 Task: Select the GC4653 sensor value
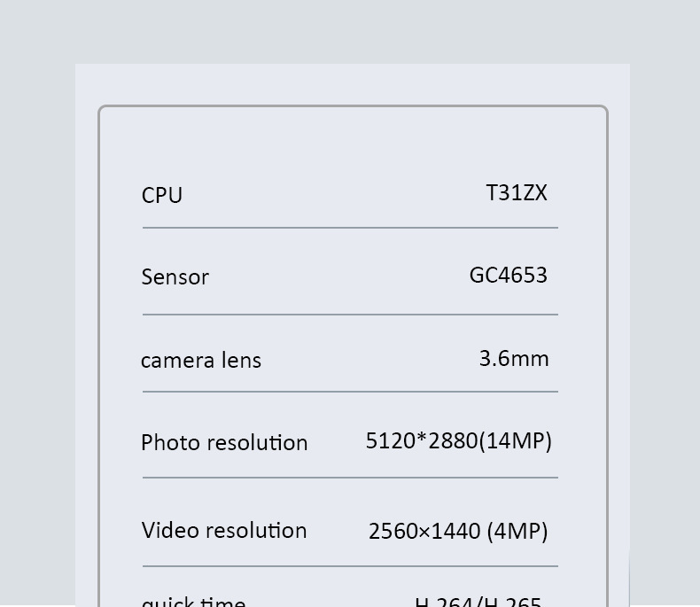point(508,275)
